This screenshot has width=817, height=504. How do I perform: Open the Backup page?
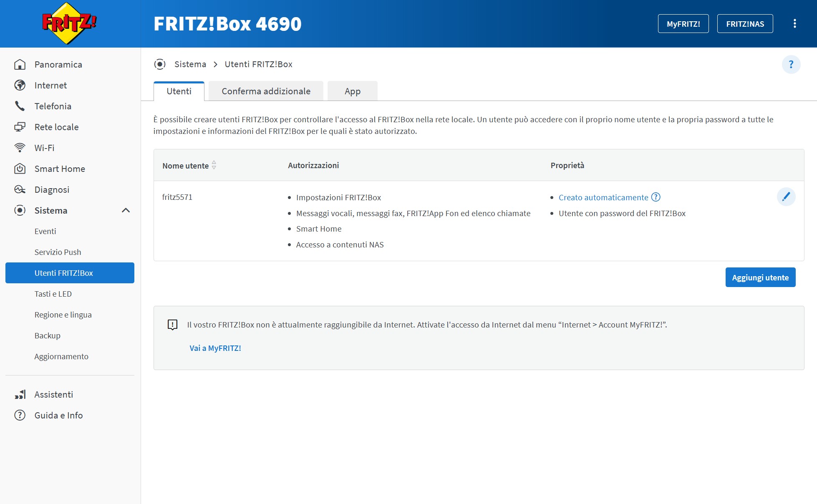[47, 335]
